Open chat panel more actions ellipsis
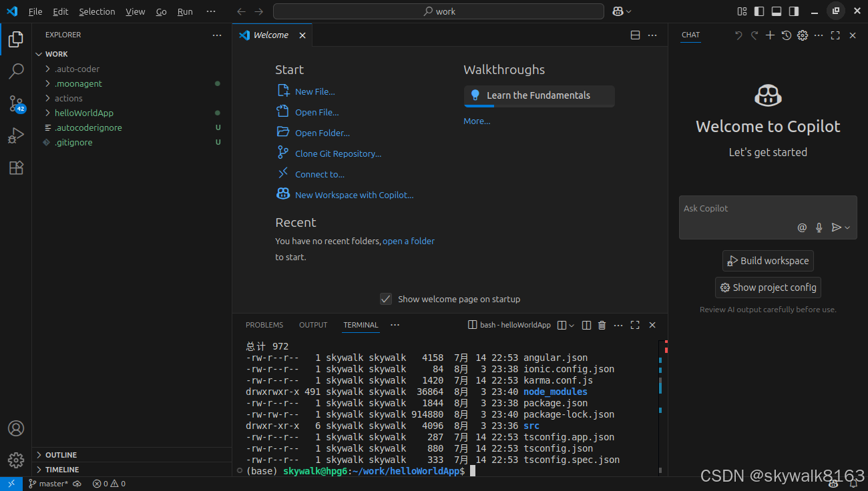Viewport: 868px width, 491px height. [819, 35]
